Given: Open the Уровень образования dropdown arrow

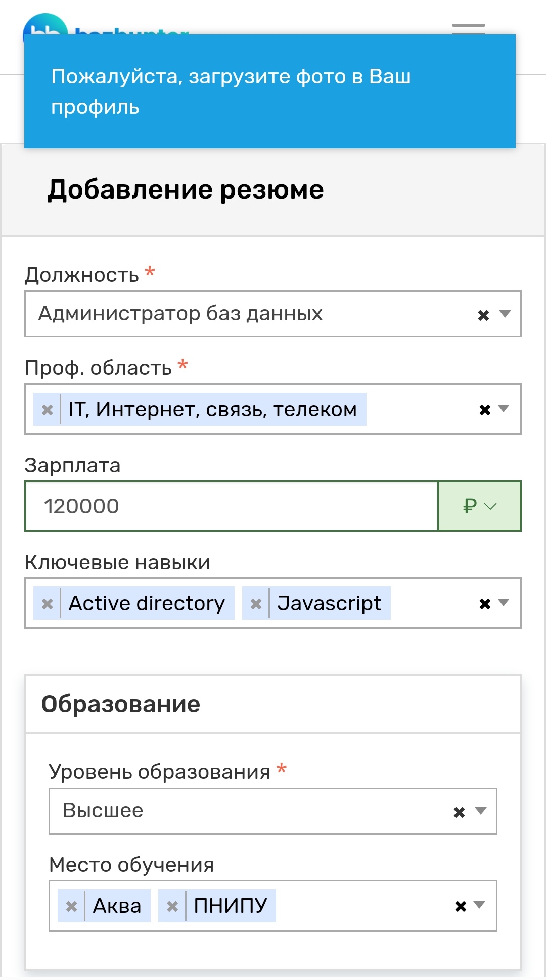Looking at the screenshot, I should [481, 811].
